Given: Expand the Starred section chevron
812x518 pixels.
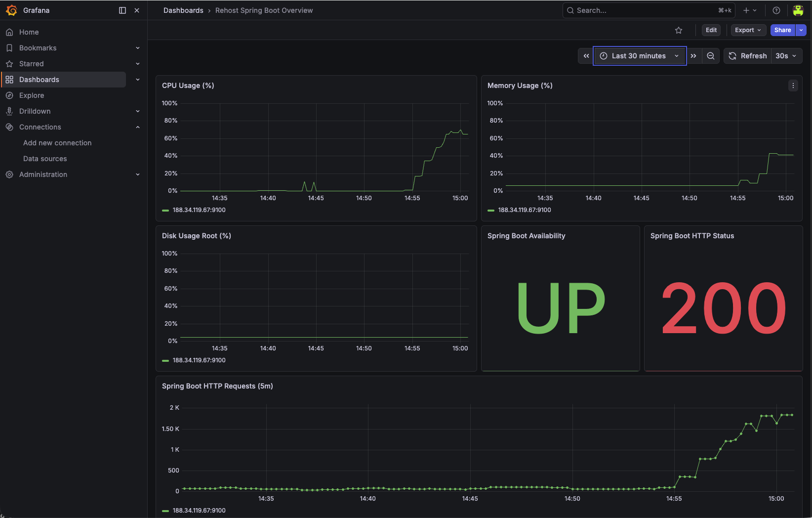Looking at the screenshot, I should pos(138,64).
